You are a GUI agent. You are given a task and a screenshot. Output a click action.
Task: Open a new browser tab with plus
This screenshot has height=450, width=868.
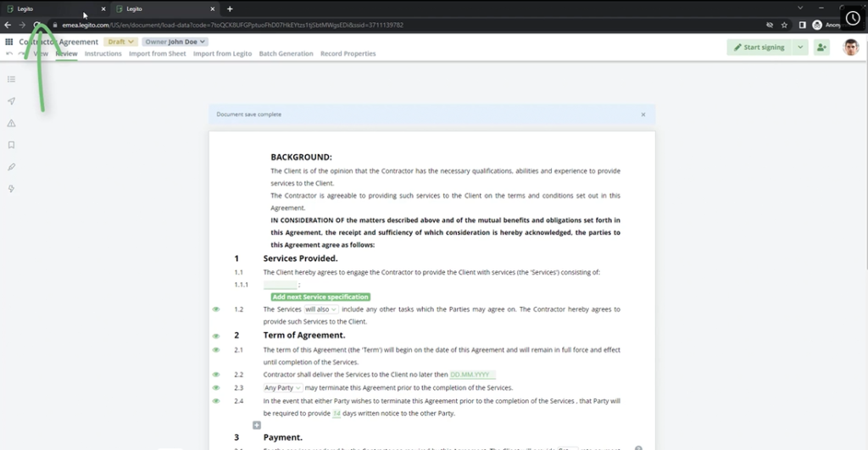(230, 8)
